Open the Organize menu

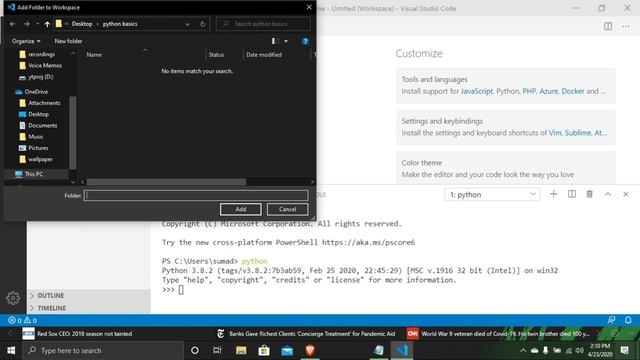(x=26, y=41)
